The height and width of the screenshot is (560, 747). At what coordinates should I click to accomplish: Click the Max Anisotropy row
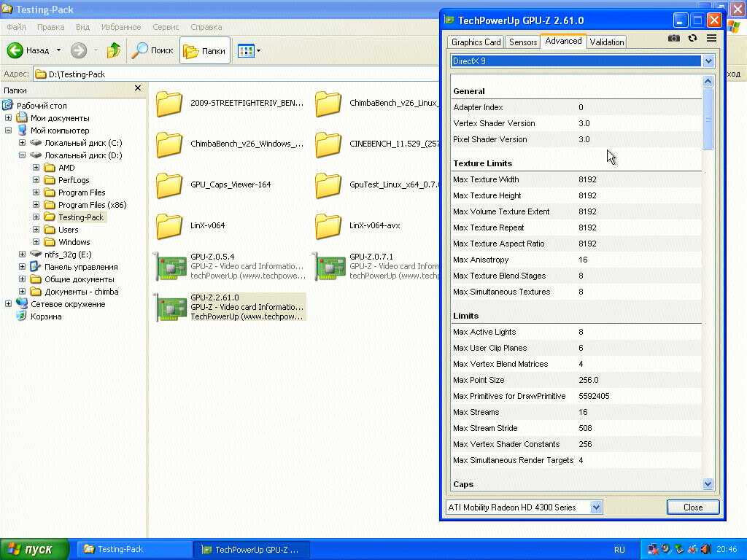pos(576,260)
